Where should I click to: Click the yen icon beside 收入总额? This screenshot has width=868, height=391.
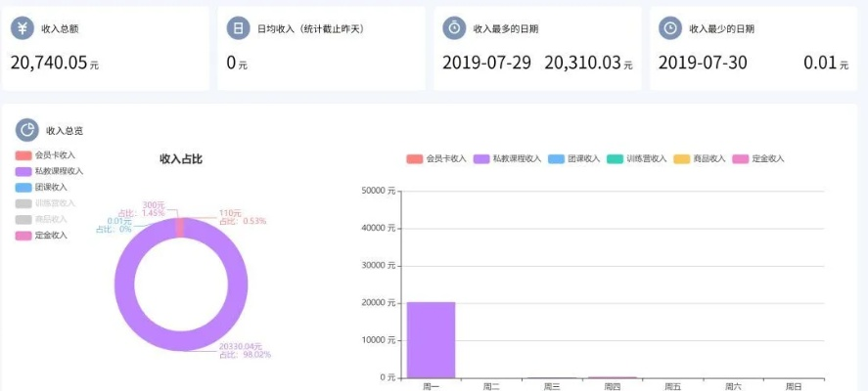click(x=23, y=28)
